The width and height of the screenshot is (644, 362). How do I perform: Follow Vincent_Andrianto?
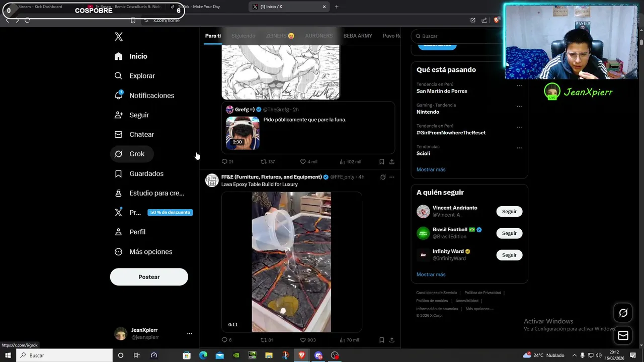509,212
